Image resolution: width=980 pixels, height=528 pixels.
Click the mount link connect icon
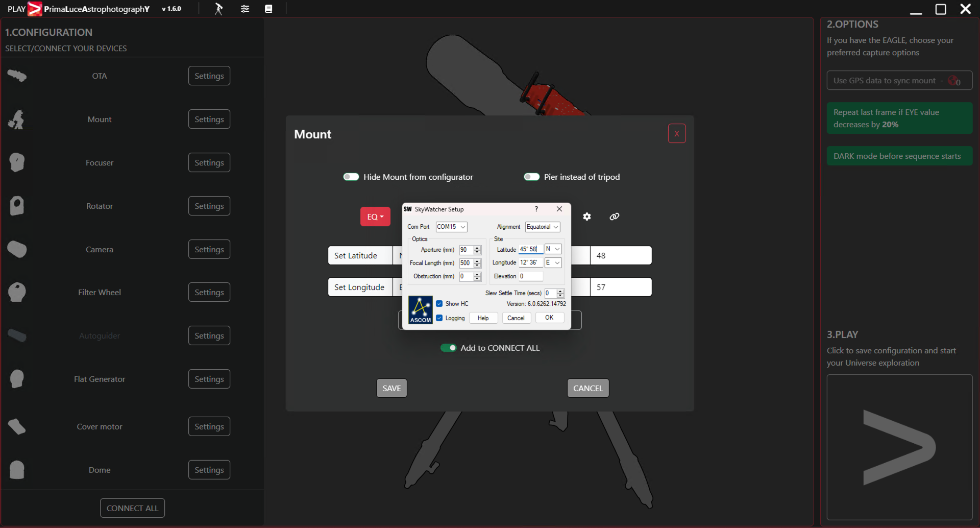point(615,217)
